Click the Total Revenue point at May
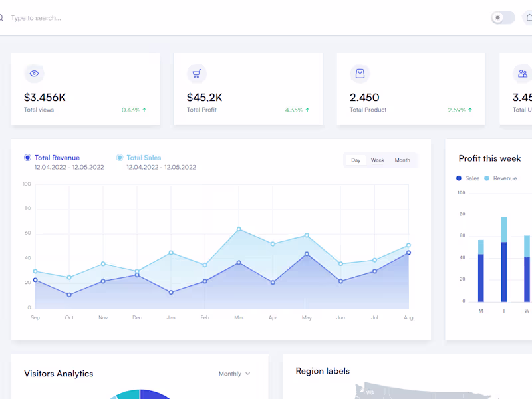532x399 pixels. (307, 254)
